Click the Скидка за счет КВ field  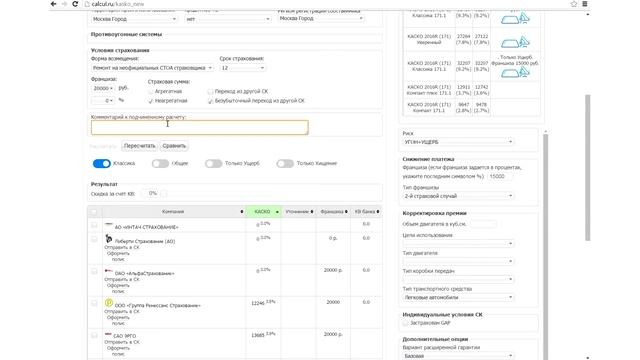pyautogui.click(x=150, y=193)
